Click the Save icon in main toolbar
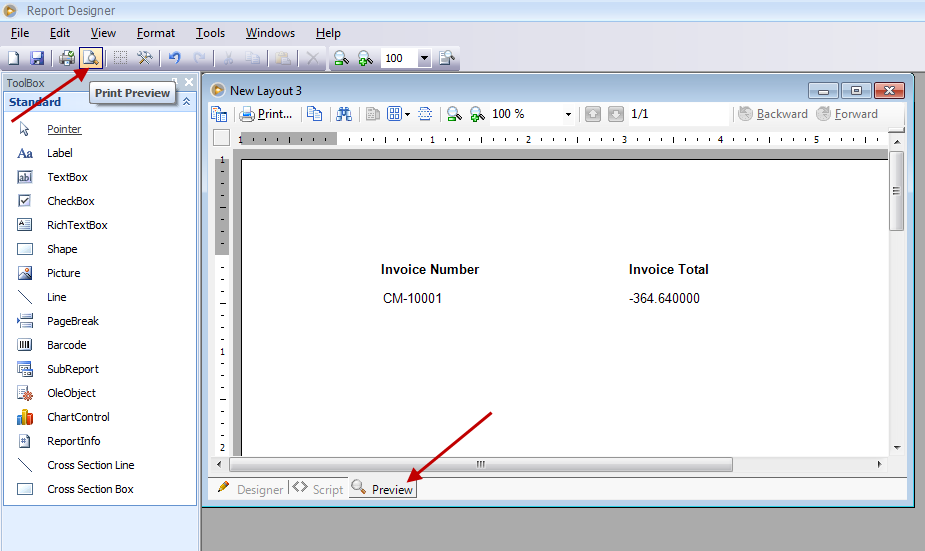This screenshot has width=925, height=551. click(x=37, y=58)
